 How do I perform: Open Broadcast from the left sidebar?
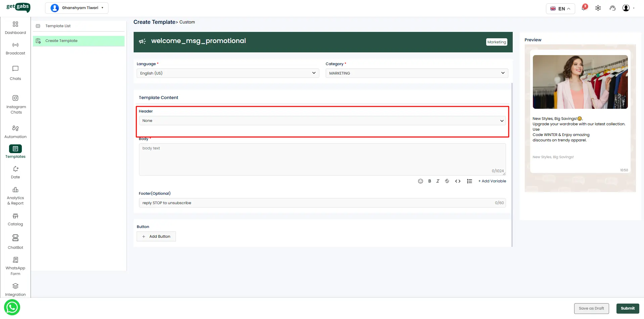(15, 48)
